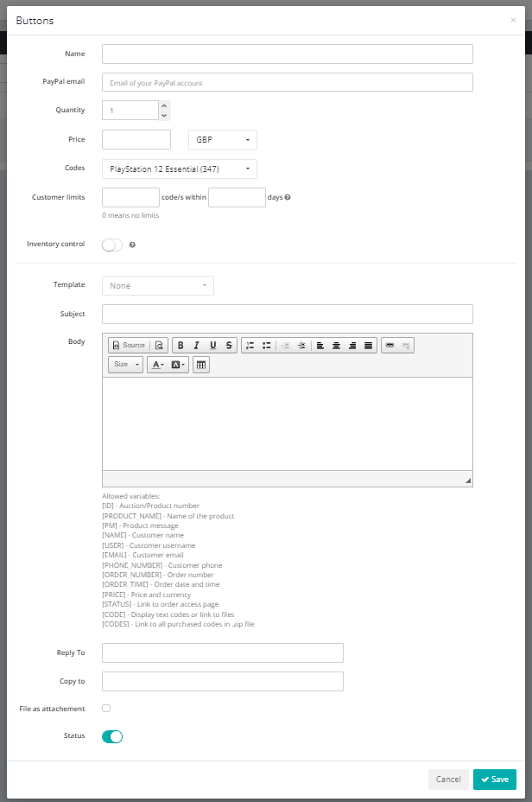Align text left
The width and height of the screenshot is (532, 802).
(320, 345)
